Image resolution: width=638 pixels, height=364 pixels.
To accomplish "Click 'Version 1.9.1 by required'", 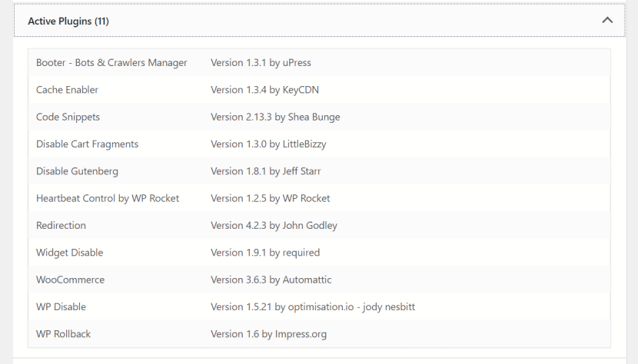I will pos(265,253).
